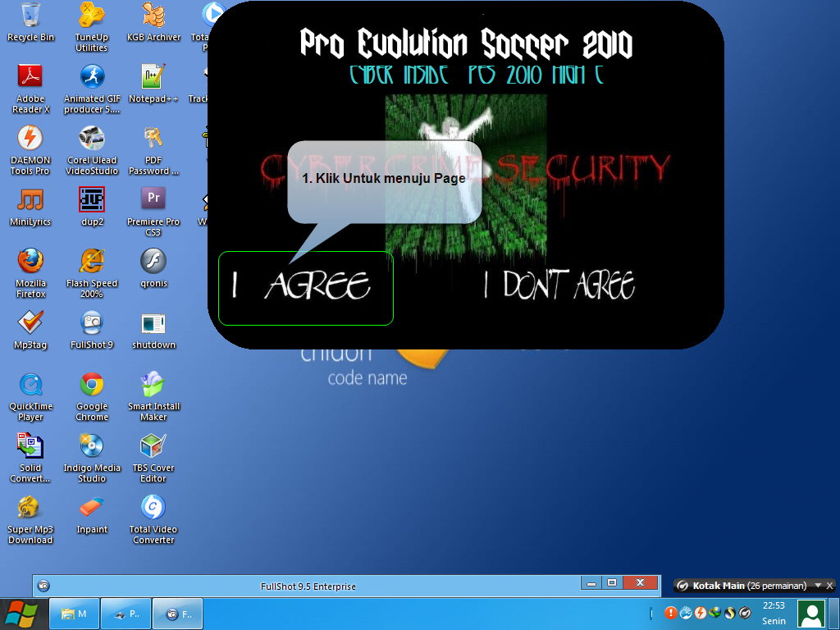Select the DAEMON Tools Pro desktop icon
840x630 pixels.
pyautogui.click(x=30, y=150)
